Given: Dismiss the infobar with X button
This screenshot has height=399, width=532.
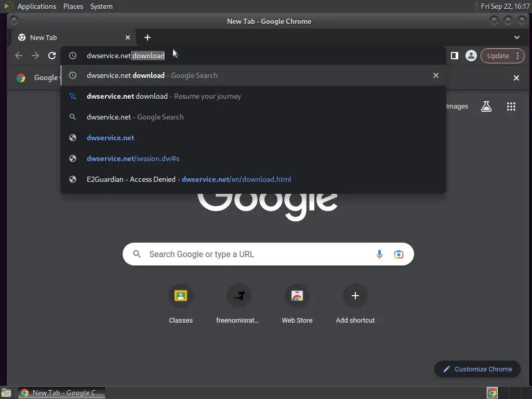Looking at the screenshot, I should point(516,78).
